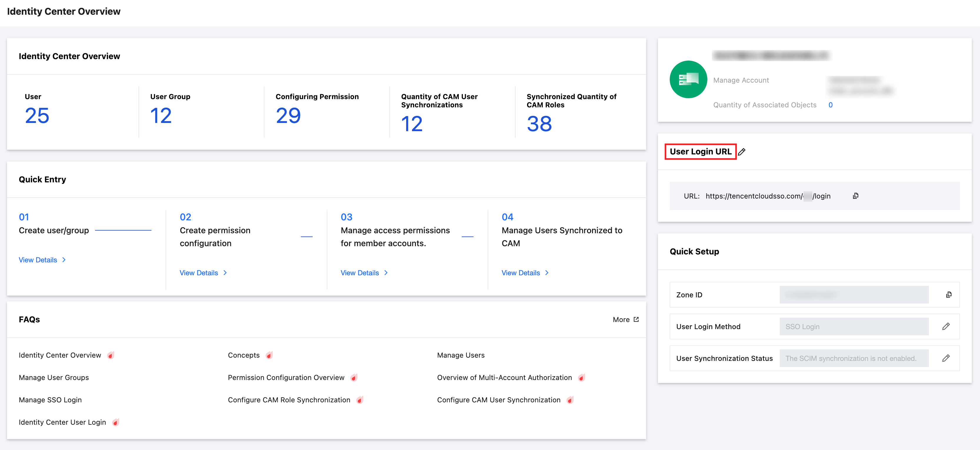The image size is (980, 450).
Task: Edit the User Login Method setting
Action: pos(946,326)
